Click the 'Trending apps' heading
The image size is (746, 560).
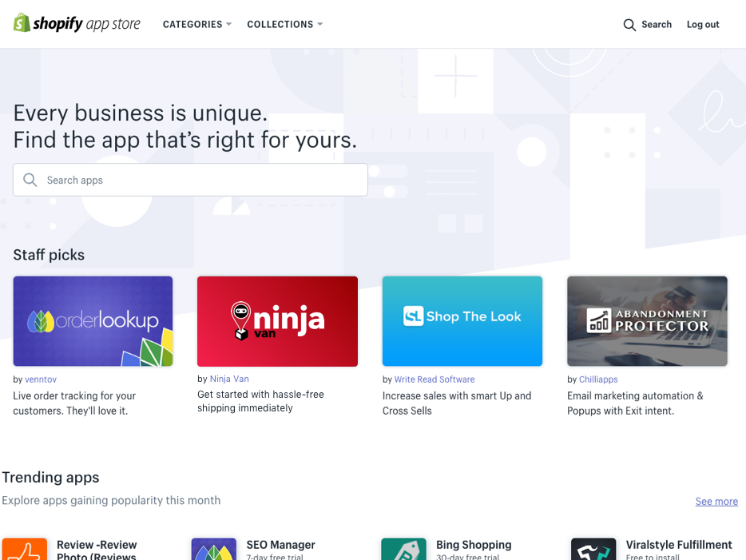coord(50,477)
